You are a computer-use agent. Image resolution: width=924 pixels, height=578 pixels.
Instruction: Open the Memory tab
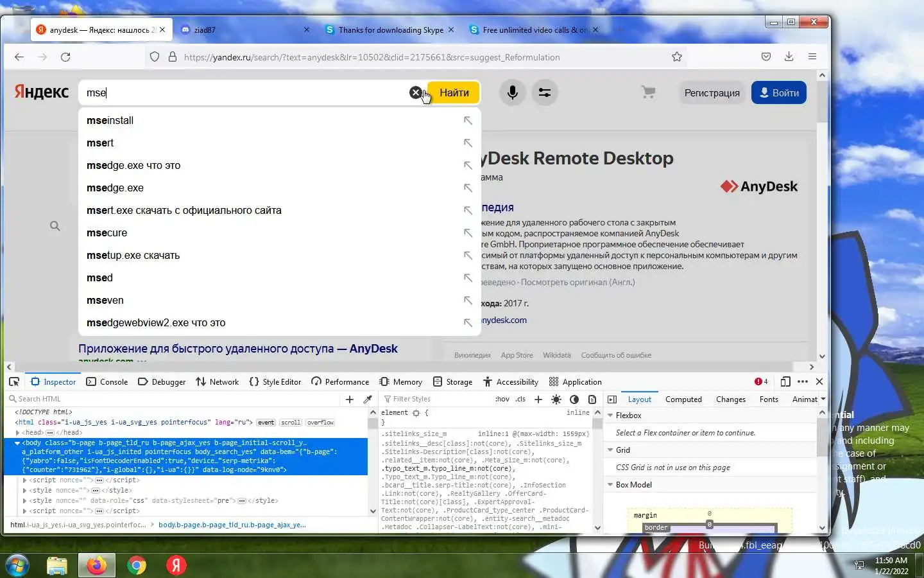pyautogui.click(x=401, y=381)
